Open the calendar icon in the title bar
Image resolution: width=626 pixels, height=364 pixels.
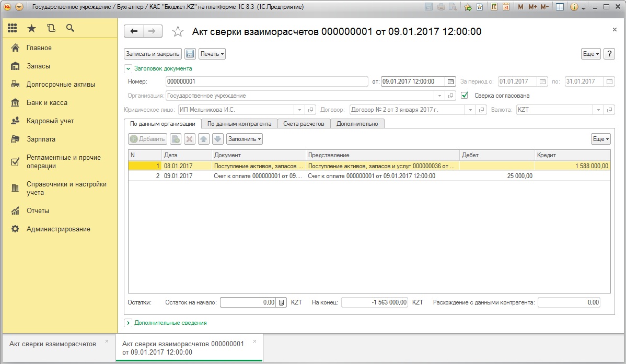click(506, 7)
